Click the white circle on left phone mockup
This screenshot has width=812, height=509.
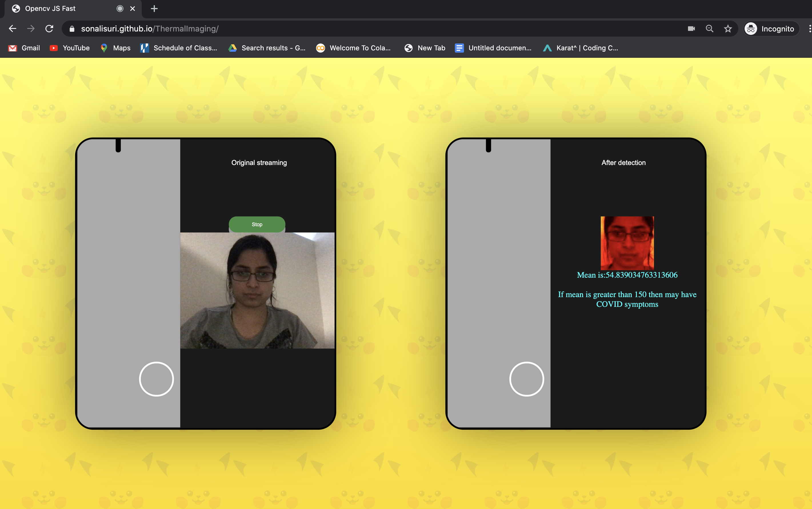click(x=156, y=379)
